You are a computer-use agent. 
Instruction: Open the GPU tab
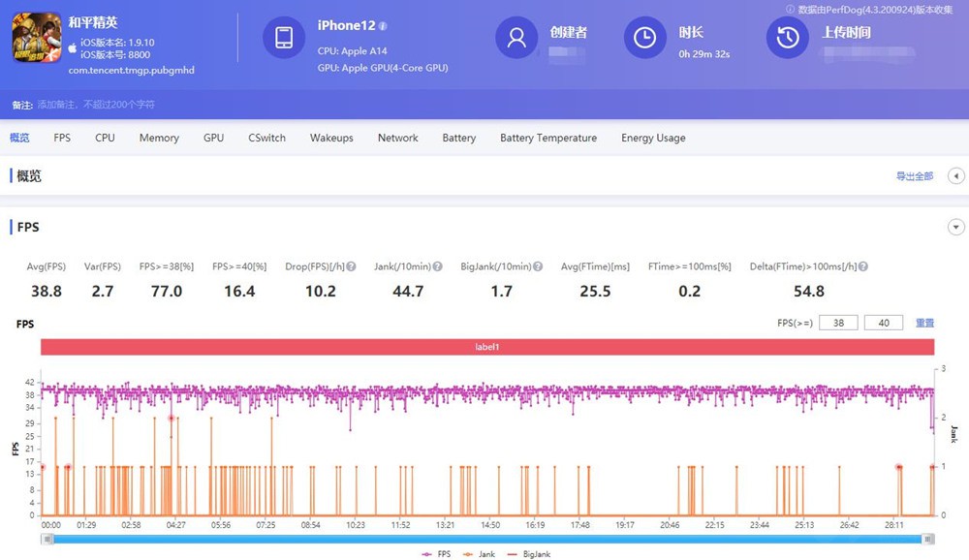tap(213, 138)
